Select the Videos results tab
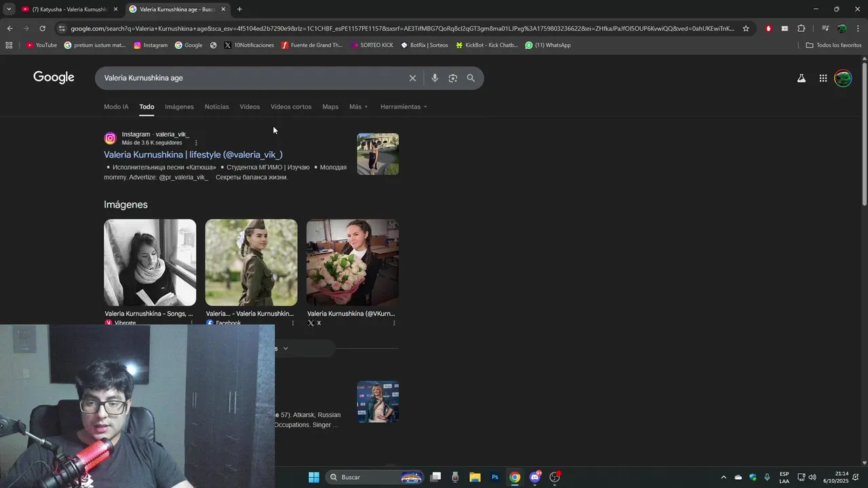 pyautogui.click(x=250, y=106)
